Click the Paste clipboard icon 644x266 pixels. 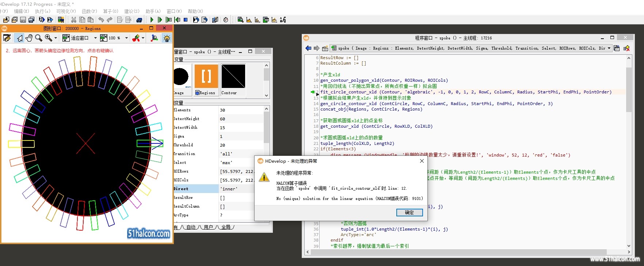tap(91, 20)
